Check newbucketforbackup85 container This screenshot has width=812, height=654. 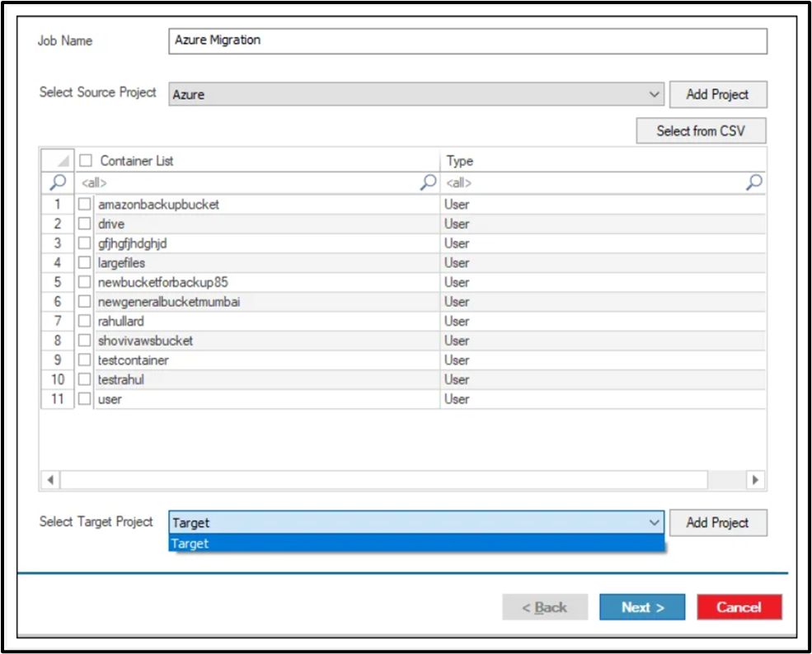[x=84, y=282]
